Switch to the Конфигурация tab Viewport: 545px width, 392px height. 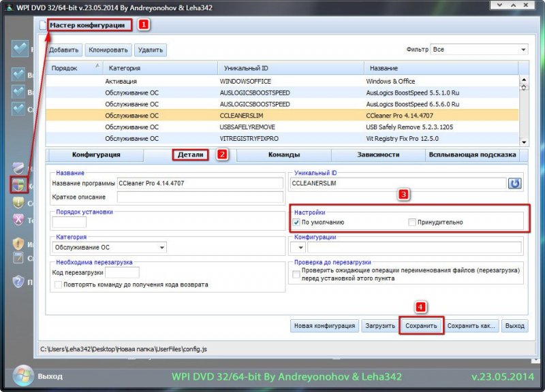click(96, 155)
